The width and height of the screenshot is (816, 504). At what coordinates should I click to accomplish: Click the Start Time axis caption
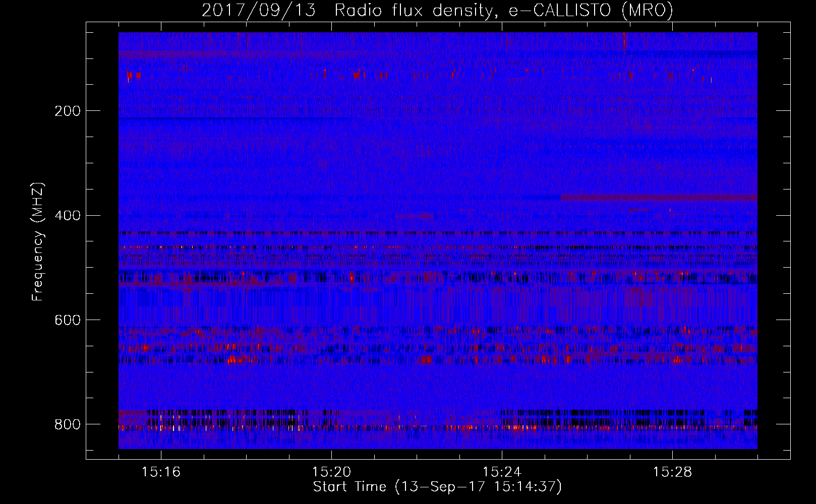437,487
